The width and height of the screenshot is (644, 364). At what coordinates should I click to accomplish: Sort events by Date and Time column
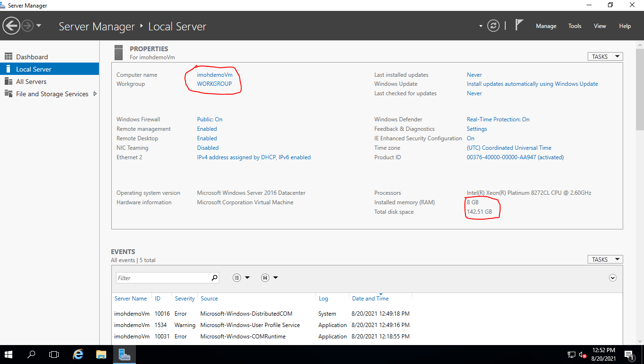point(370,299)
